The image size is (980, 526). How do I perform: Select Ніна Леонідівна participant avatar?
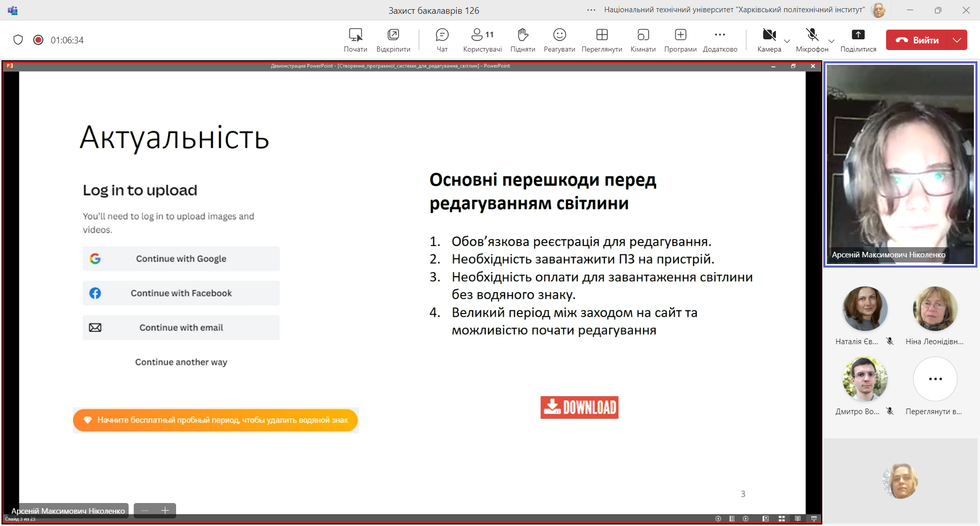tap(935, 309)
